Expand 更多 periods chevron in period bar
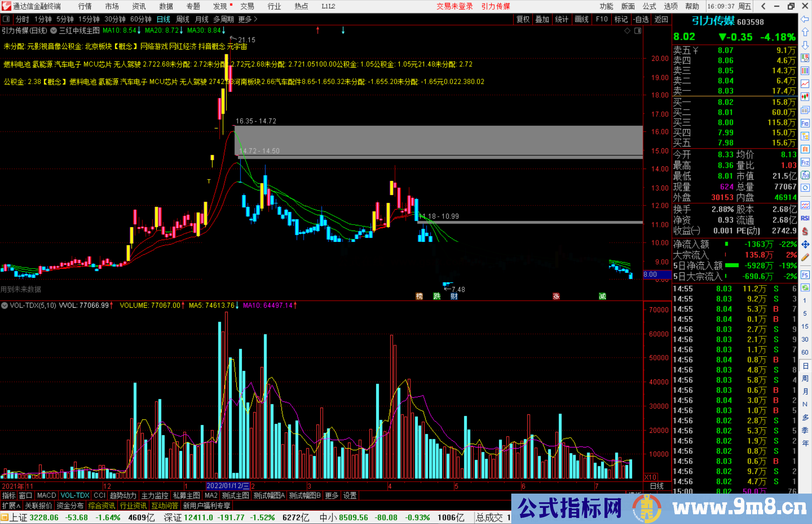812x524 pixels. click(256, 19)
